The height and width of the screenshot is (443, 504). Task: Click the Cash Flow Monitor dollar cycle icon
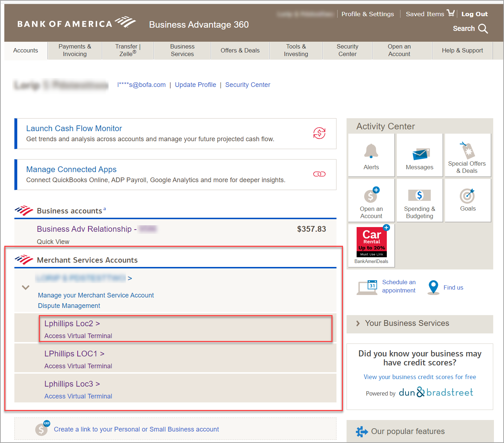[319, 133]
